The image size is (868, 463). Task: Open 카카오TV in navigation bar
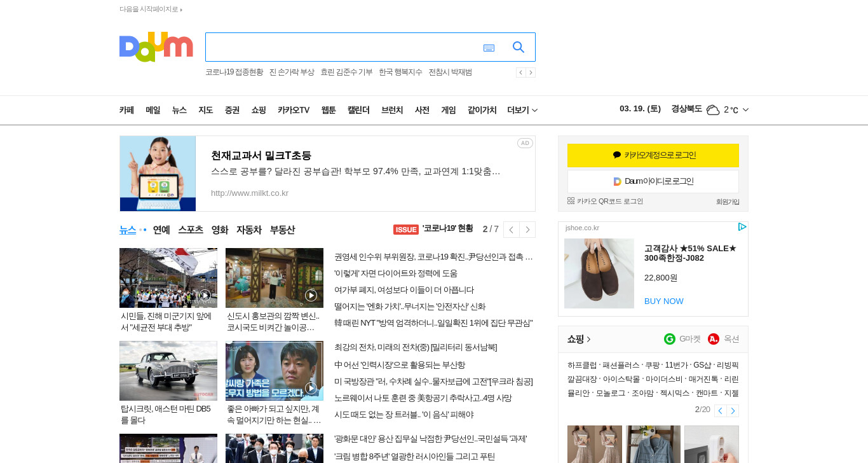pyautogui.click(x=294, y=110)
